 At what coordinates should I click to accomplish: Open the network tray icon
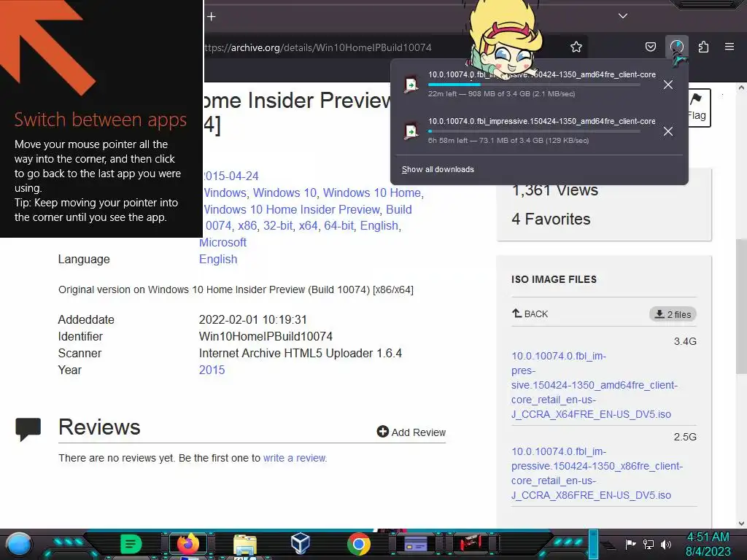point(648,544)
